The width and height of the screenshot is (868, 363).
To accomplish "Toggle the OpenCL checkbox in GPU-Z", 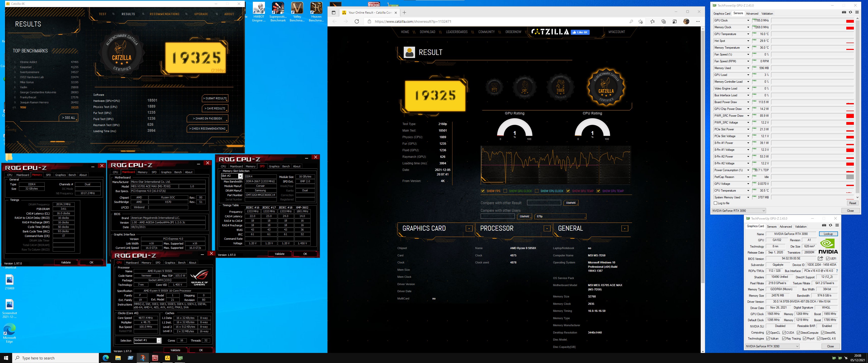I will click(x=768, y=333).
